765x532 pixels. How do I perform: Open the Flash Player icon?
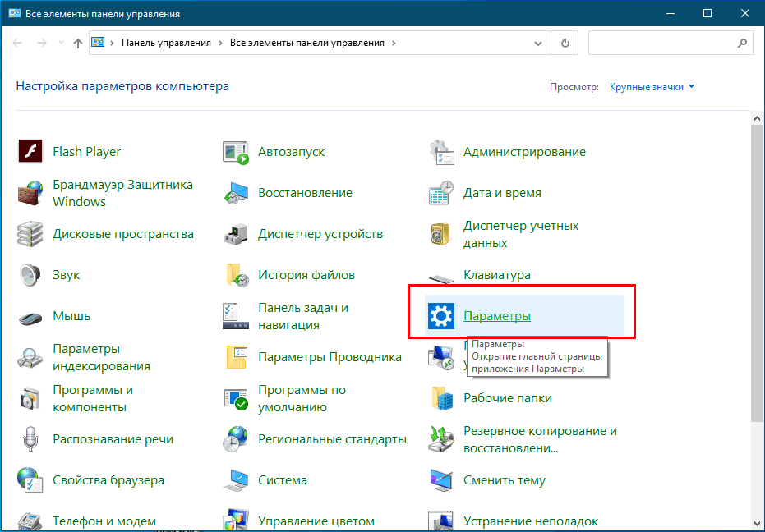coord(30,152)
